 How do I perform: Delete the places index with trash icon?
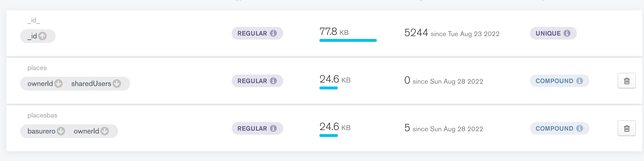coord(627,81)
